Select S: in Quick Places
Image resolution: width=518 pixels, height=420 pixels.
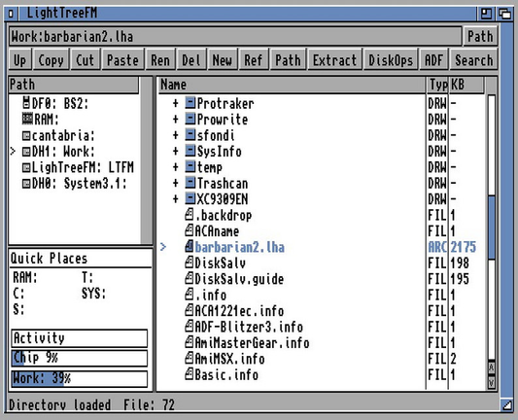(18, 309)
